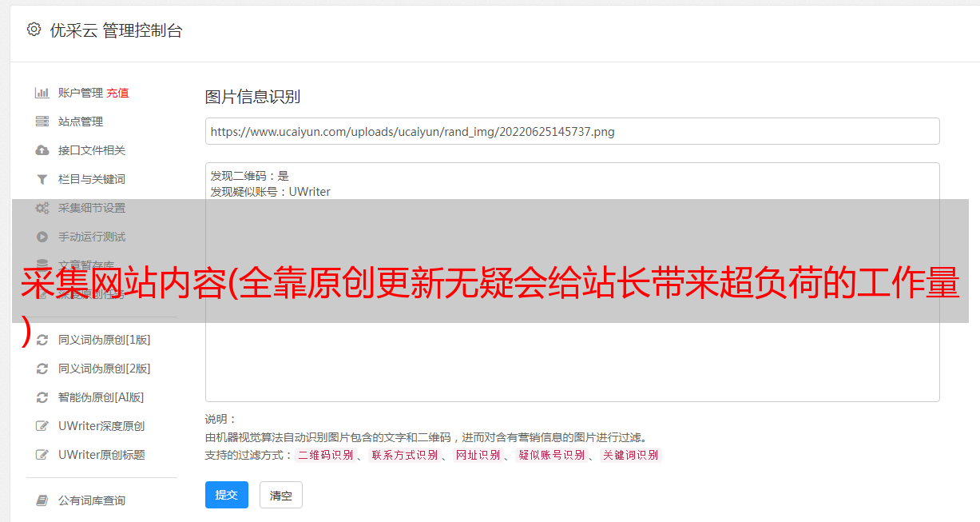Click the 关键词识别 filter tag
The width and height of the screenshot is (980, 522).
631,455
